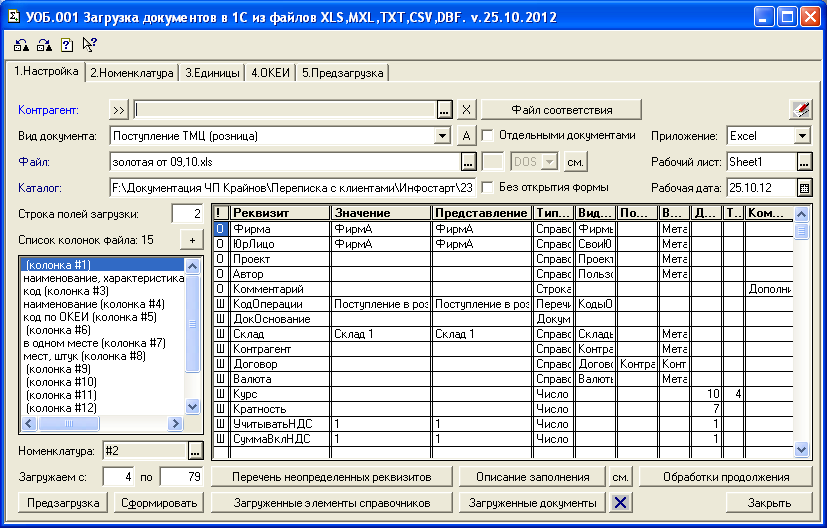Open the help document icon with question mark

point(67,45)
